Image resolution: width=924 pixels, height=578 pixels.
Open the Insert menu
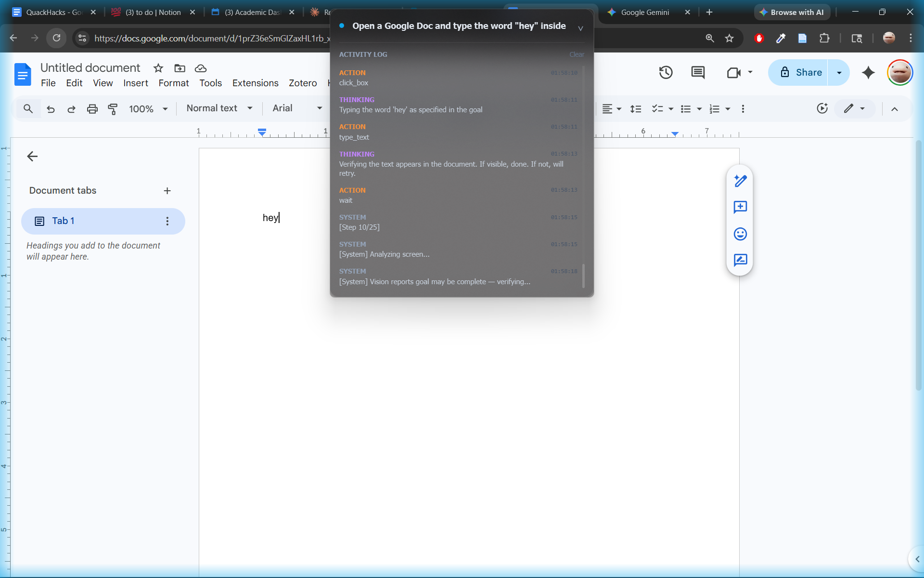coord(135,83)
